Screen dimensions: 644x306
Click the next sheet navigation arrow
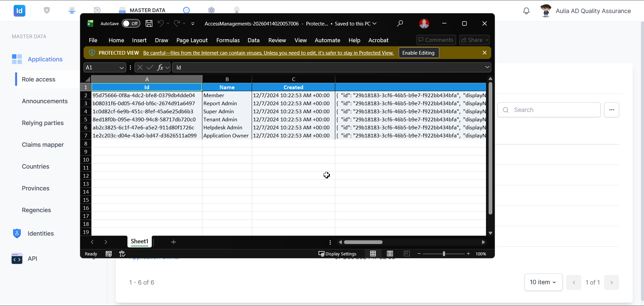pyautogui.click(x=106, y=242)
